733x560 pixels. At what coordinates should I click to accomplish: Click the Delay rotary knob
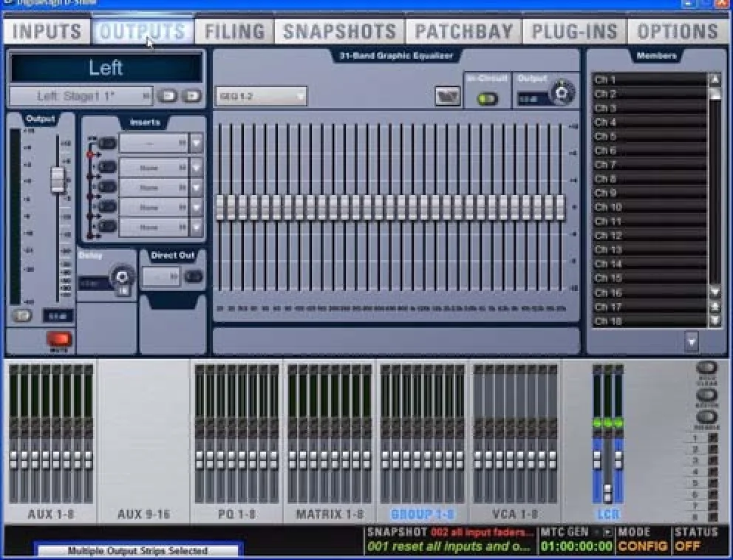pos(121,277)
